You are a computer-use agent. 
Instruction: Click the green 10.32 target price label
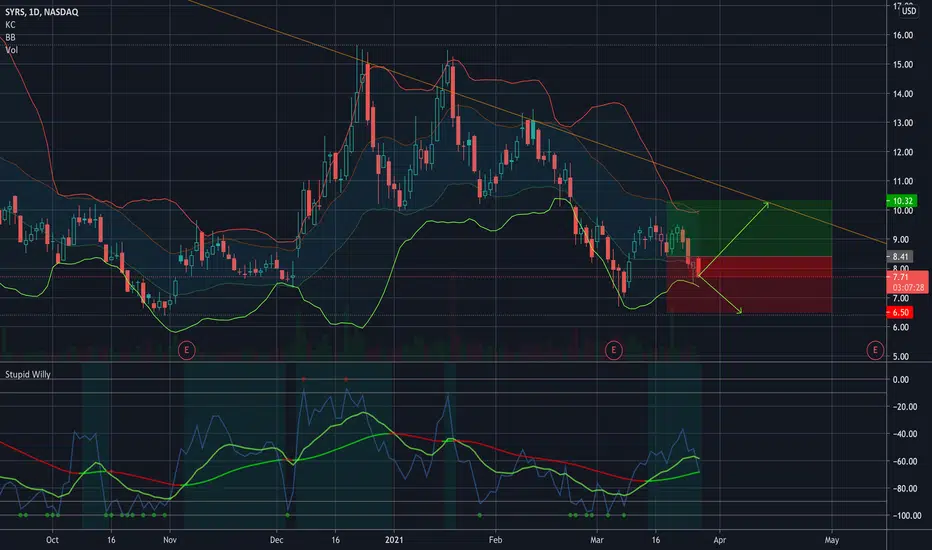902,201
